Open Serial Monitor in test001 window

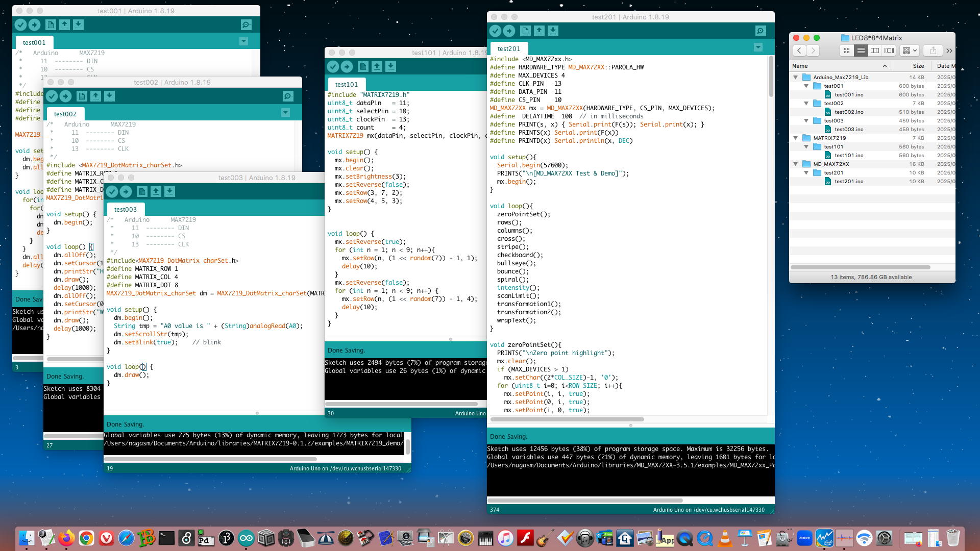point(246,24)
